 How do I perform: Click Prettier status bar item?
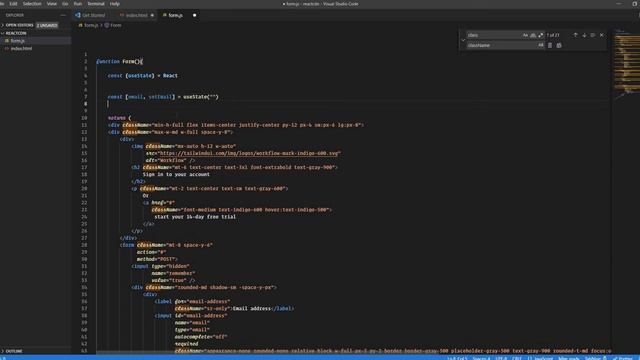622,358
